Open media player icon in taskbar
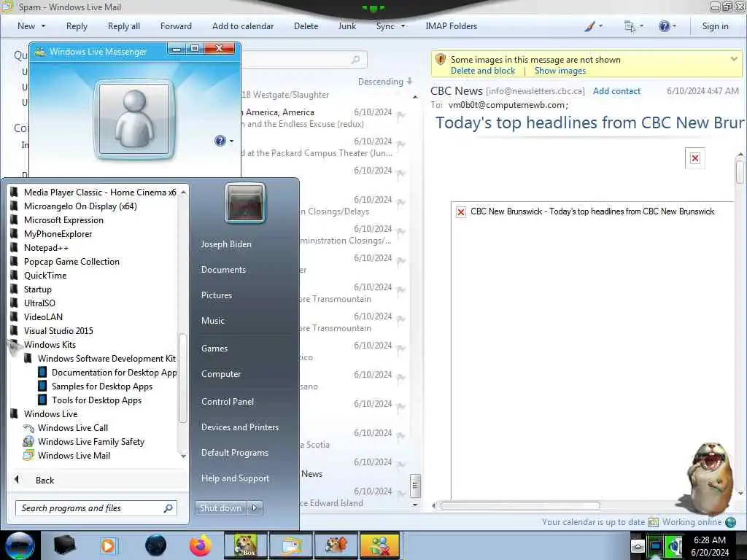Screen dimensions: 747x560 [108, 545]
